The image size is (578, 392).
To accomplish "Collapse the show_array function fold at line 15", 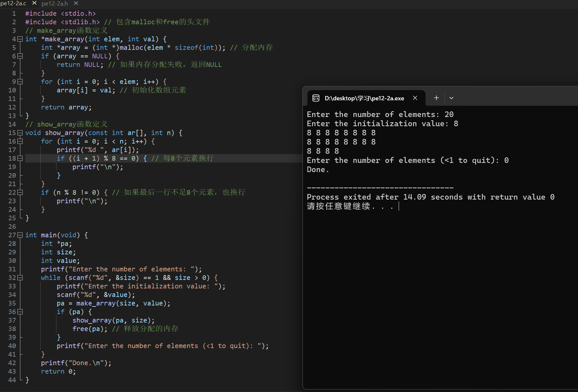I will click(x=20, y=133).
